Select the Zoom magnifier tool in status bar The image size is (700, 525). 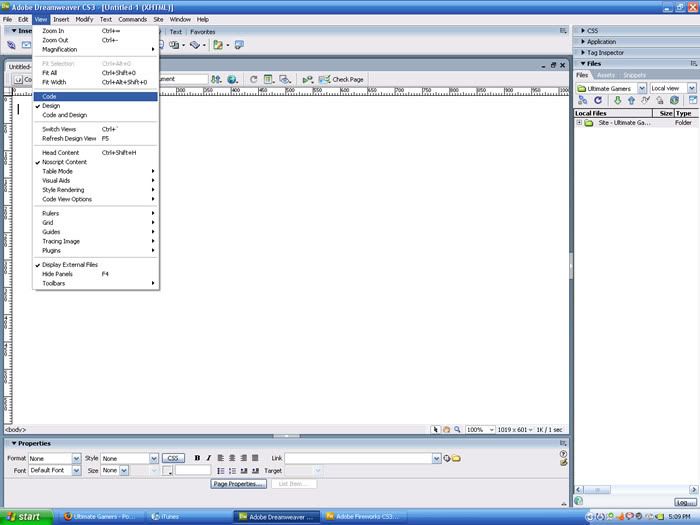[x=457, y=429]
